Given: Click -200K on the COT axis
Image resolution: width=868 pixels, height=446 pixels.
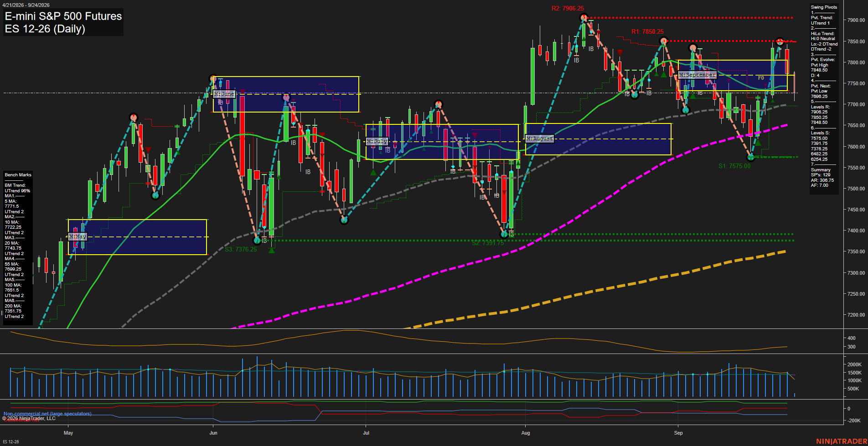Looking at the screenshot, I should [854, 420].
